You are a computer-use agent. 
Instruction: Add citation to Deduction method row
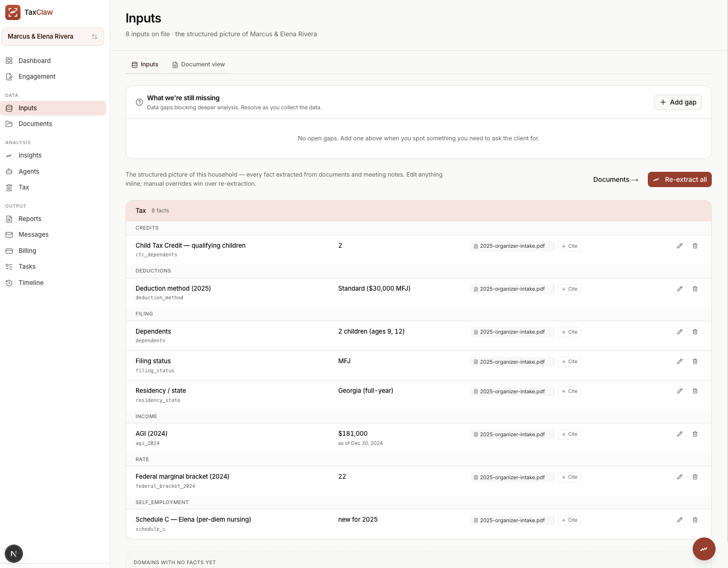pyautogui.click(x=570, y=289)
